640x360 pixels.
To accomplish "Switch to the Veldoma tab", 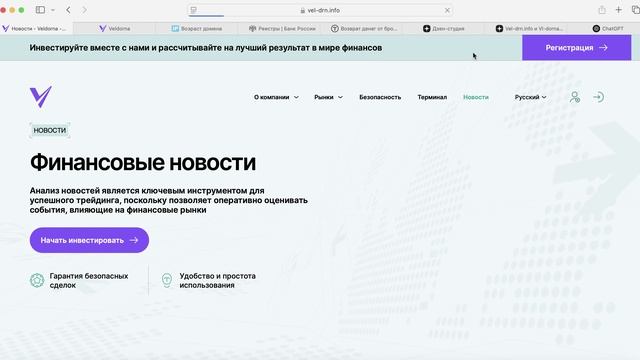I will [x=115, y=29].
